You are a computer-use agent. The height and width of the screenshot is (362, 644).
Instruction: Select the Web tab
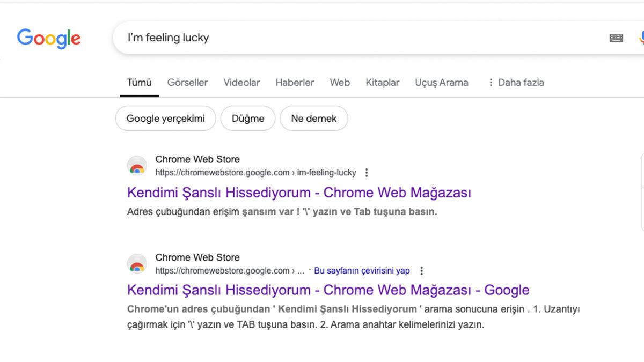[x=339, y=83]
